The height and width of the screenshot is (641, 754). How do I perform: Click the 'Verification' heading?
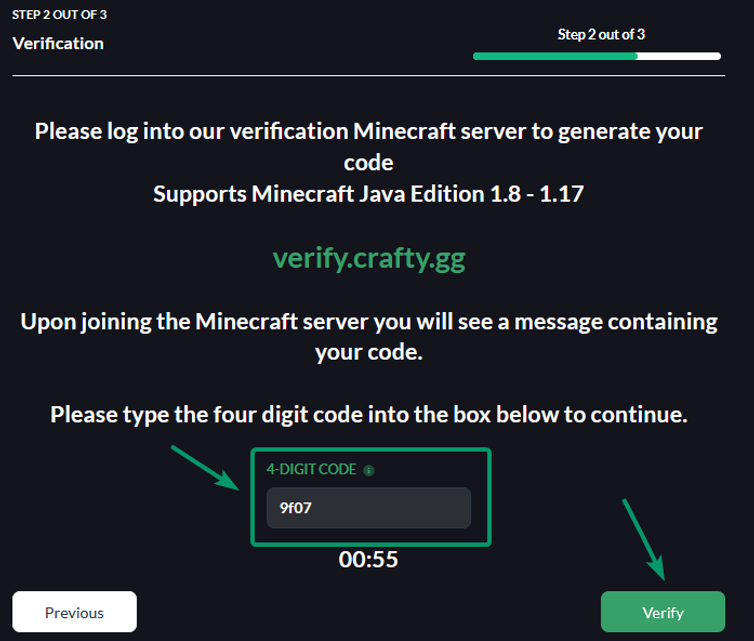[58, 44]
